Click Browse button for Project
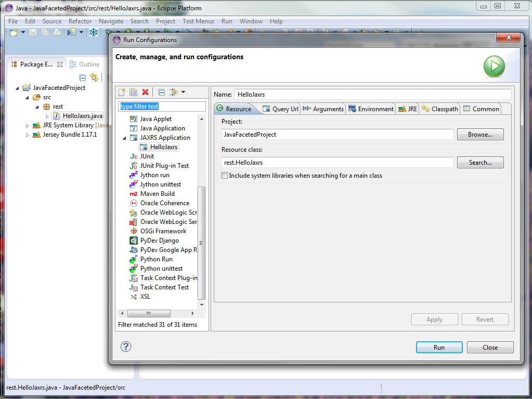532x399 pixels. tap(480, 134)
